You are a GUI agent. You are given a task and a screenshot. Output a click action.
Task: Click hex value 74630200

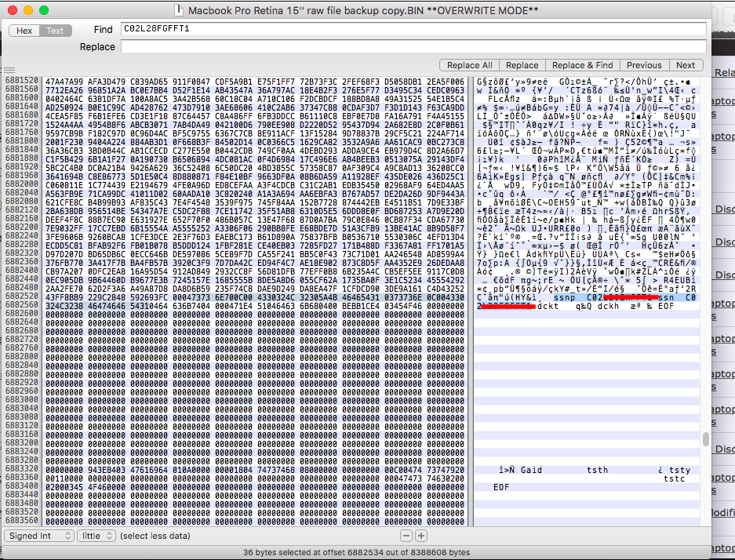(x=446, y=478)
